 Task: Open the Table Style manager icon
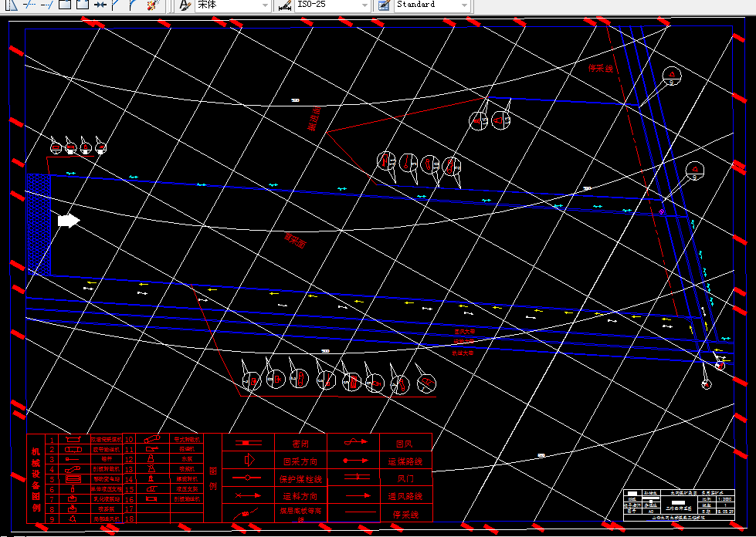tap(384, 5)
